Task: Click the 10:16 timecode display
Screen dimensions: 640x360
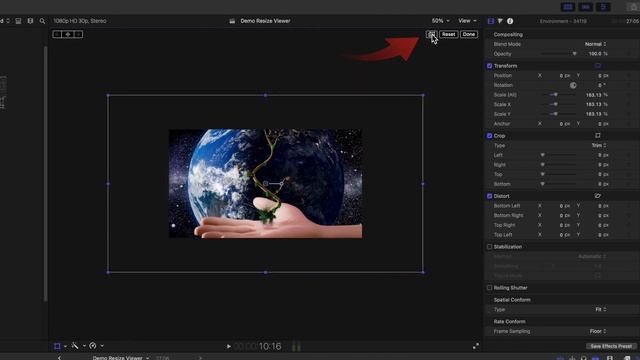Action: (x=270, y=347)
